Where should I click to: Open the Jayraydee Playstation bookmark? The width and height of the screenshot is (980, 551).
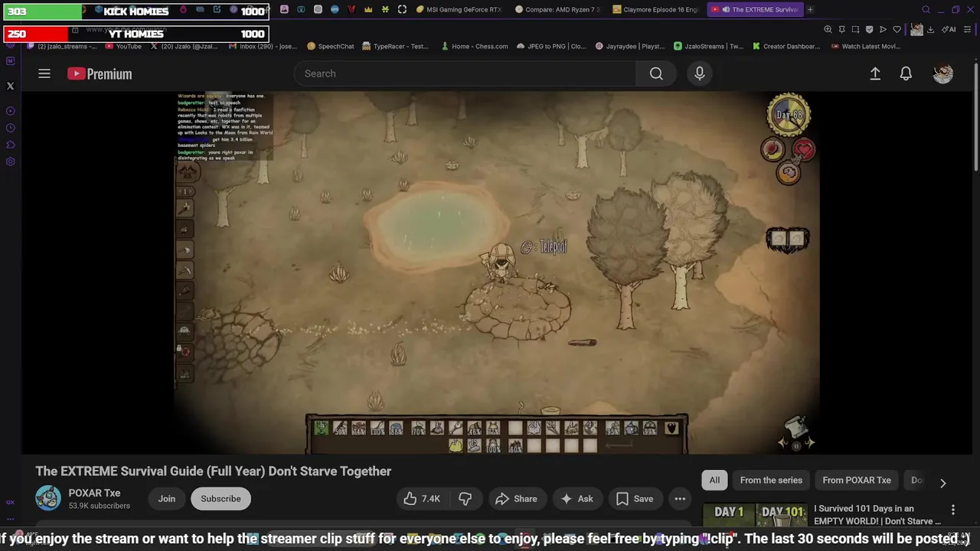point(629,46)
